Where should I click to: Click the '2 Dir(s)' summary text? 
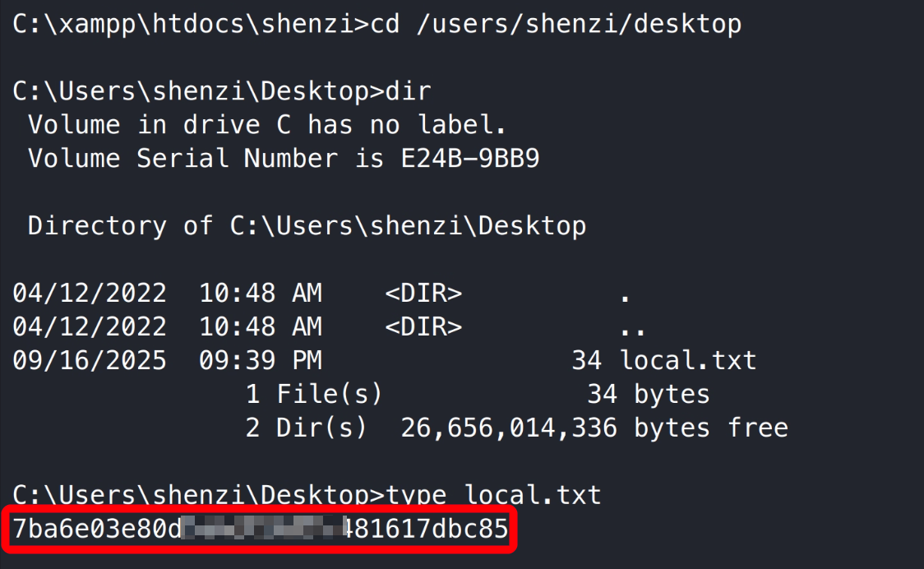pos(306,428)
